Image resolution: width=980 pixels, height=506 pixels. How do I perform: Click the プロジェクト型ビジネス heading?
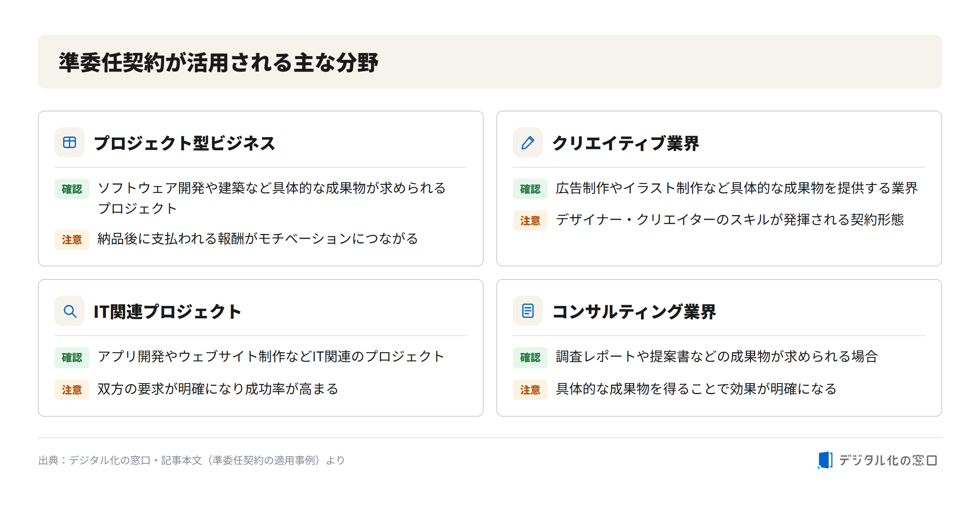[x=185, y=143]
